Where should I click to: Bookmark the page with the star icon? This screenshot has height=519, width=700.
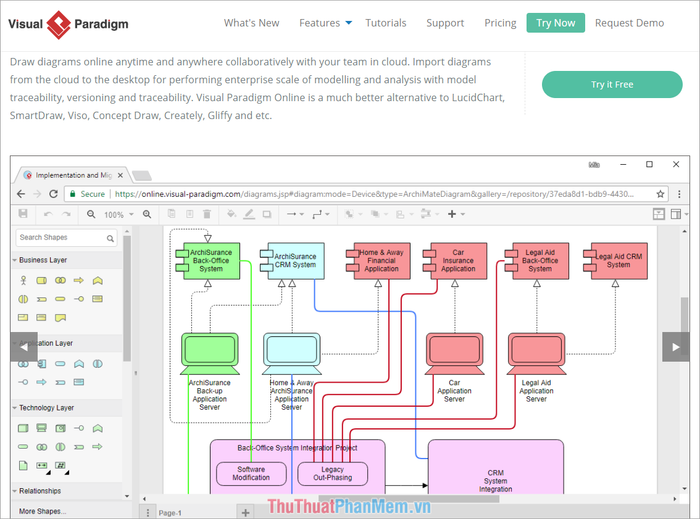(x=660, y=194)
